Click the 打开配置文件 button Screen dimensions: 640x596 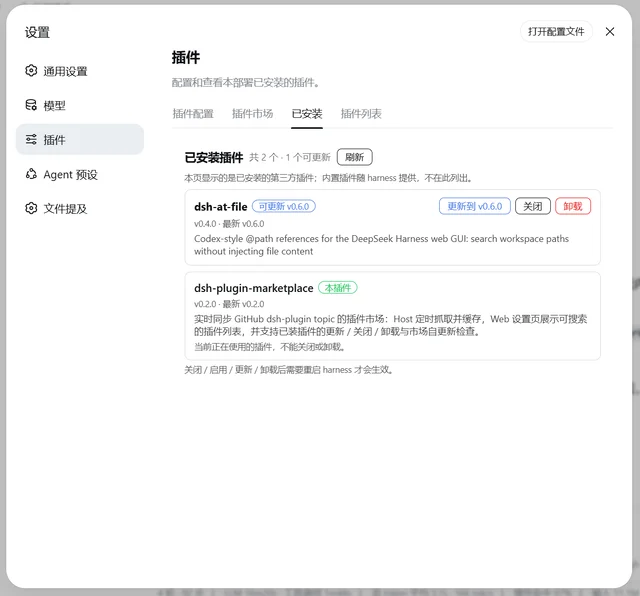pyautogui.click(x=556, y=31)
